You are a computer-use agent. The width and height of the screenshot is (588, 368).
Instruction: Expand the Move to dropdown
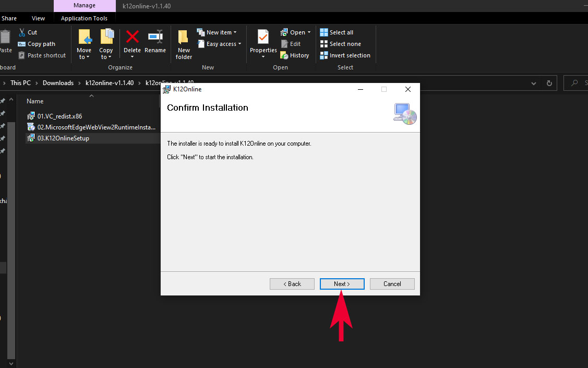point(84,57)
